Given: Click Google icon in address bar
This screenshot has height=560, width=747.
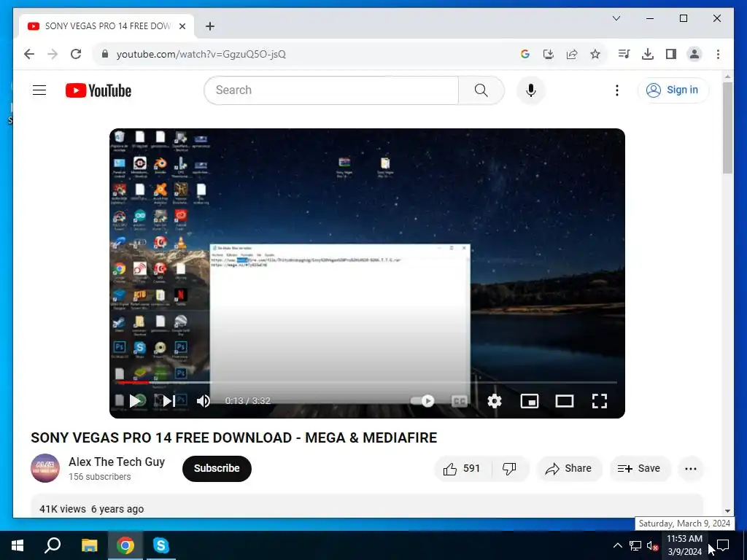Looking at the screenshot, I should [x=525, y=54].
